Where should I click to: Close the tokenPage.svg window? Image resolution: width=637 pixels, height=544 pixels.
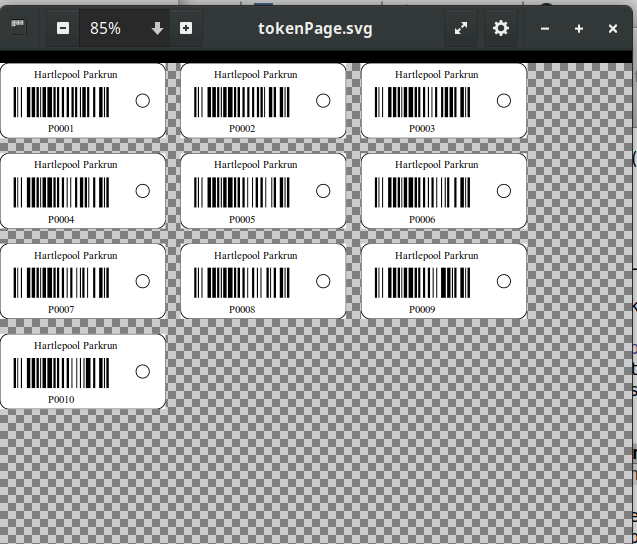(613, 29)
